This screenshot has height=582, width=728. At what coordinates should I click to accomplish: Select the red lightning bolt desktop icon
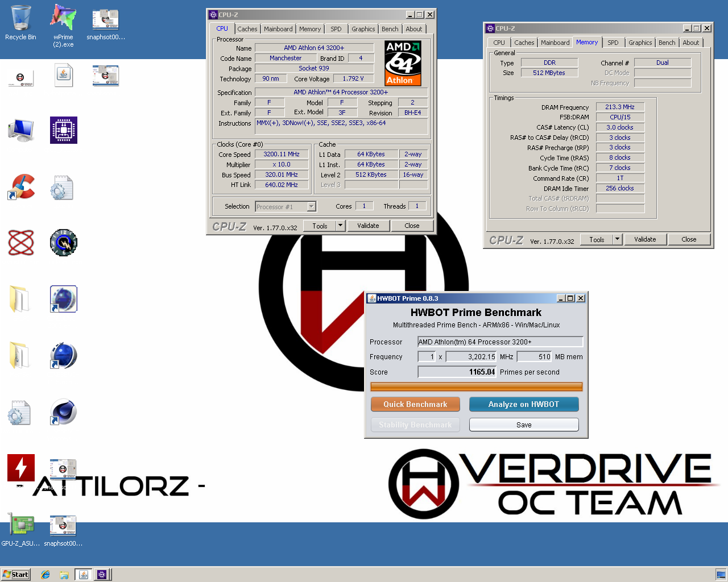coord(21,468)
